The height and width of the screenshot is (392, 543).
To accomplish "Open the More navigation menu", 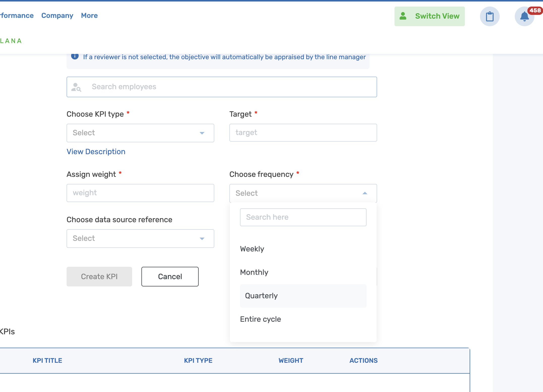I will coord(89,16).
